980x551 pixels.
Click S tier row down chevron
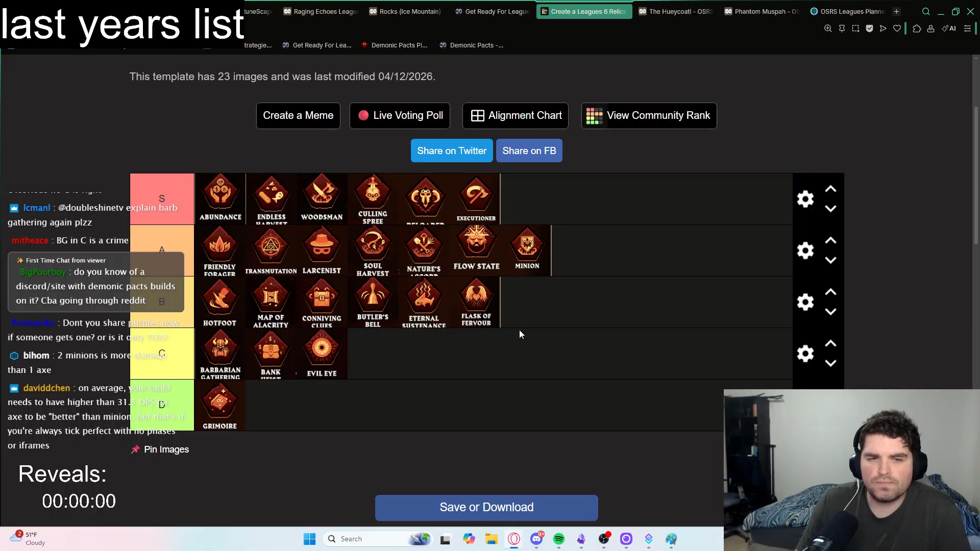(x=830, y=209)
